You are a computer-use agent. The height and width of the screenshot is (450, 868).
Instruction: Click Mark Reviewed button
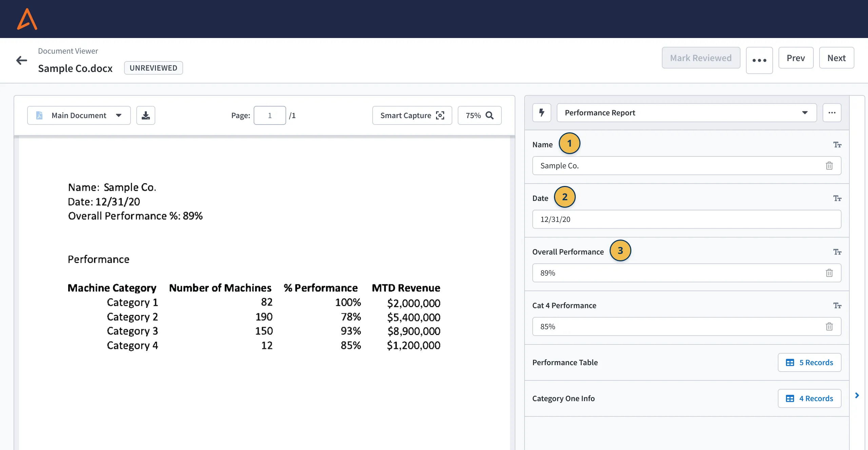(701, 58)
